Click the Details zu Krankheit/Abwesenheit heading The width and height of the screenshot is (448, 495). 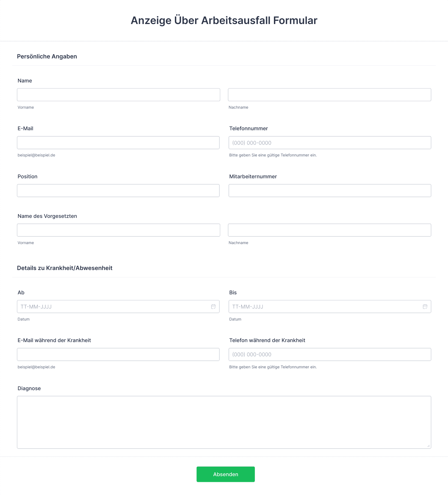[x=65, y=268]
